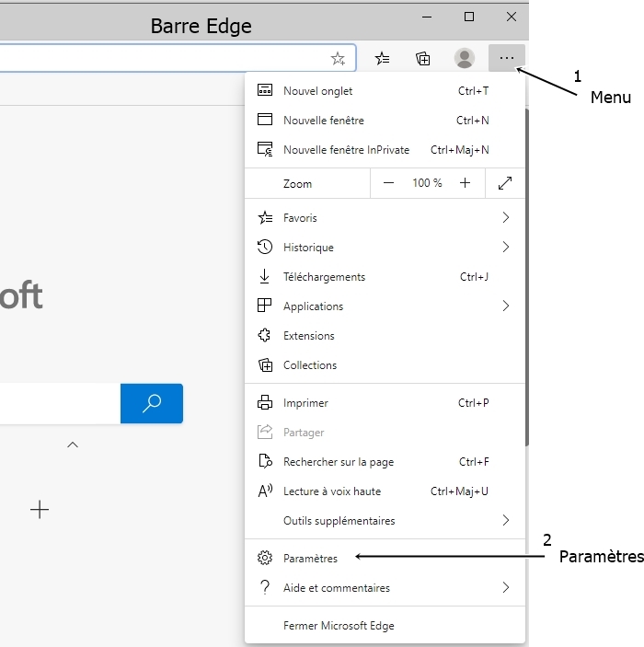Click the Historique clock icon
The width and height of the screenshot is (644, 647).
[x=265, y=247]
